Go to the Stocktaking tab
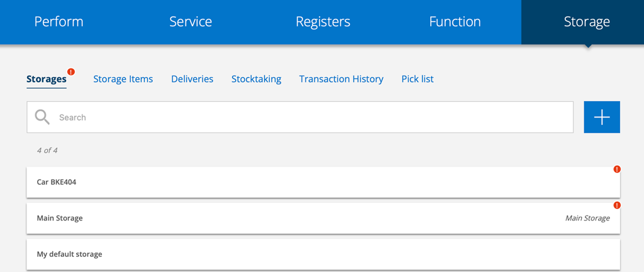The width and height of the screenshot is (644, 272). [256, 79]
